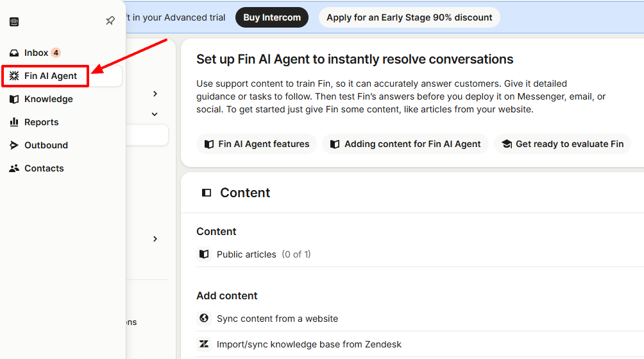Click the Public articles book icon
This screenshot has height=359, width=644.
point(204,254)
